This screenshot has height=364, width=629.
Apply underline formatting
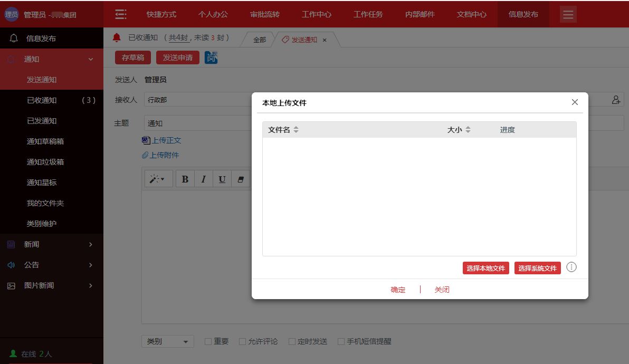(x=222, y=179)
